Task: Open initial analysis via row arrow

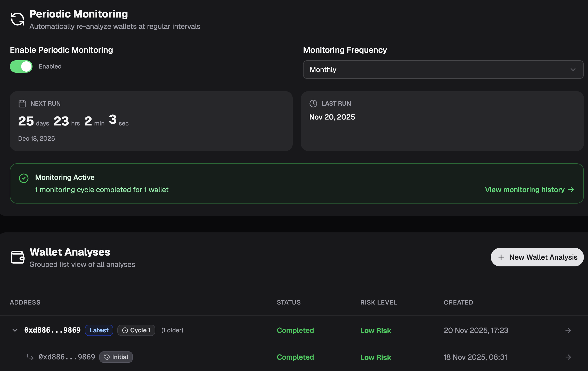Action: click(x=568, y=357)
